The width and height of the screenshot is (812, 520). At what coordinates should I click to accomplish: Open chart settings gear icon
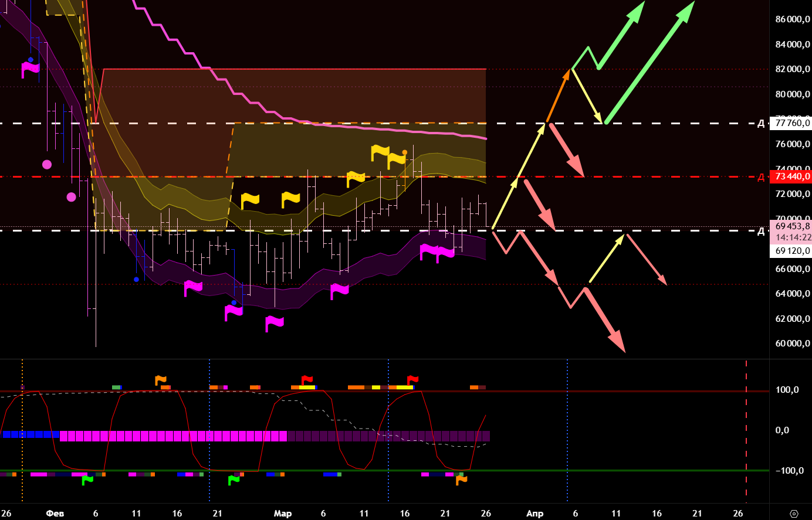(x=794, y=514)
